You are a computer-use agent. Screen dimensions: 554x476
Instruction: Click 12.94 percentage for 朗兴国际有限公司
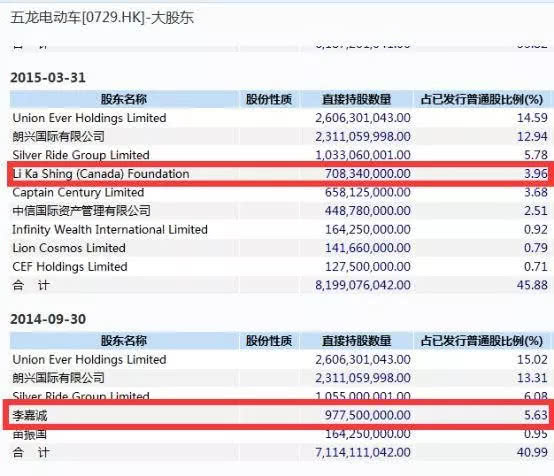[532, 136]
